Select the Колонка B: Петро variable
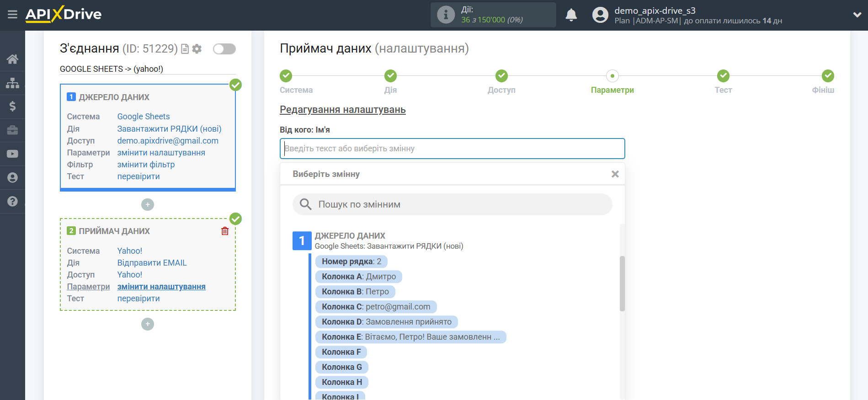 point(355,292)
